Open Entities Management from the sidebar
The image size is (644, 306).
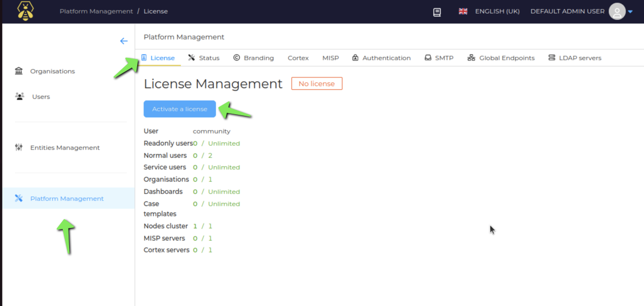pos(19,147)
